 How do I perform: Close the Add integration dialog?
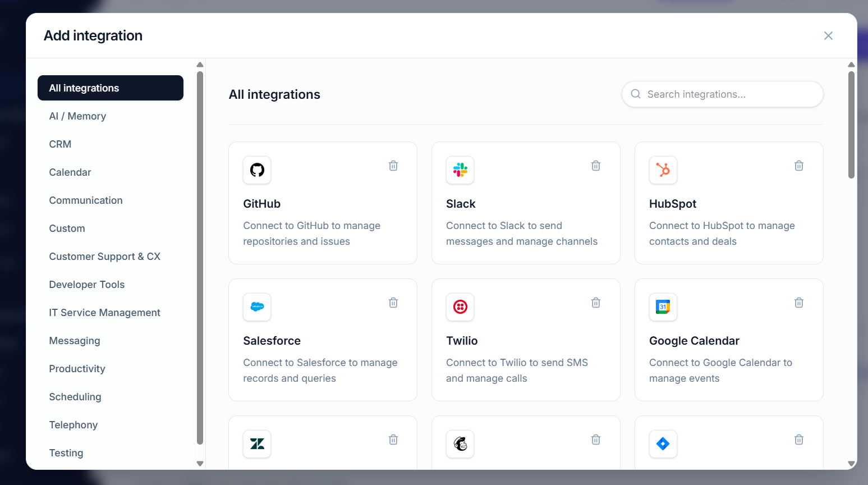click(828, 36)
